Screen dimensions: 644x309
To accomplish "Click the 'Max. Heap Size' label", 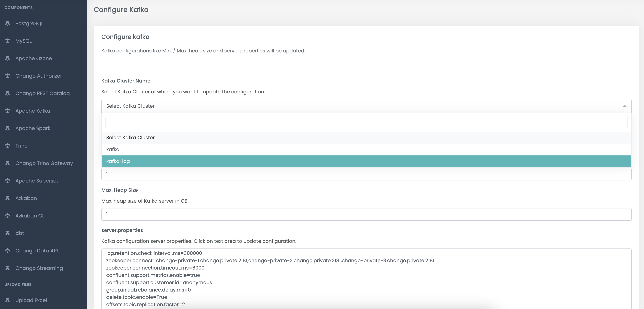I will [x=119, y=190].
